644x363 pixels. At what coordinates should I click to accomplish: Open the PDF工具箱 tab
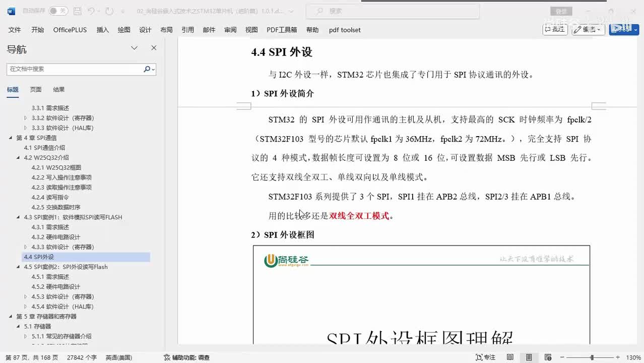click(x=282, y=30)
